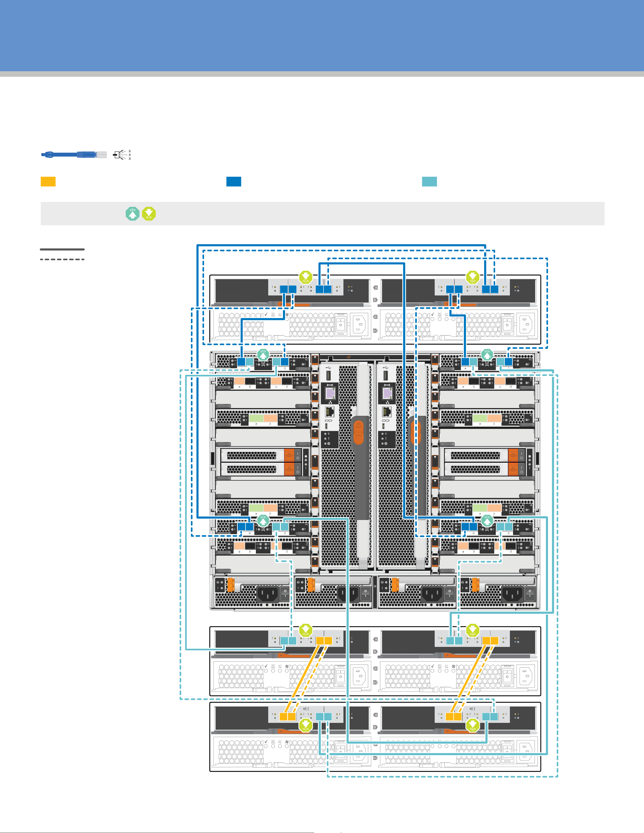The width and height of the screenshot is (644, 833).
Task: Click the dark blue legend color swatch
Action: click(234, 182)
